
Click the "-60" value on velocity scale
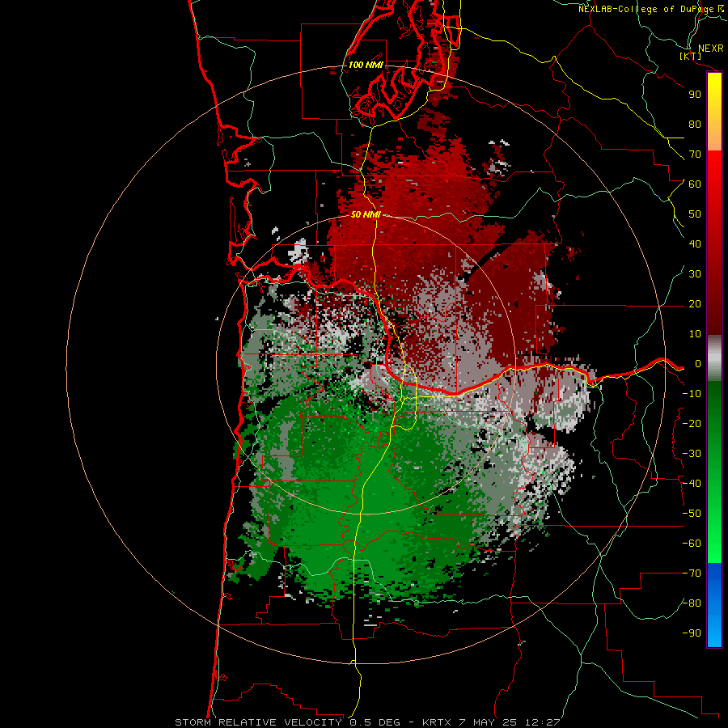(692, 544)
